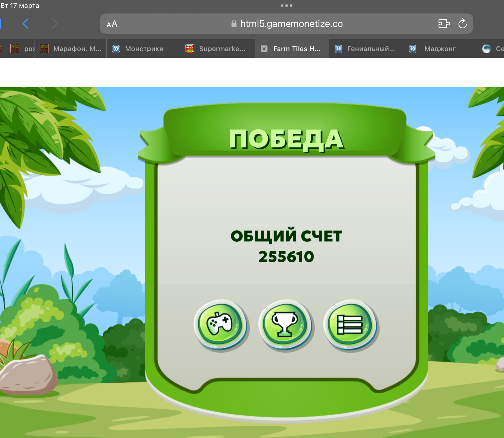Click the 255610 total score number
Image resolution: width=504 pixels, height=438 pixels.
point(286,257)
